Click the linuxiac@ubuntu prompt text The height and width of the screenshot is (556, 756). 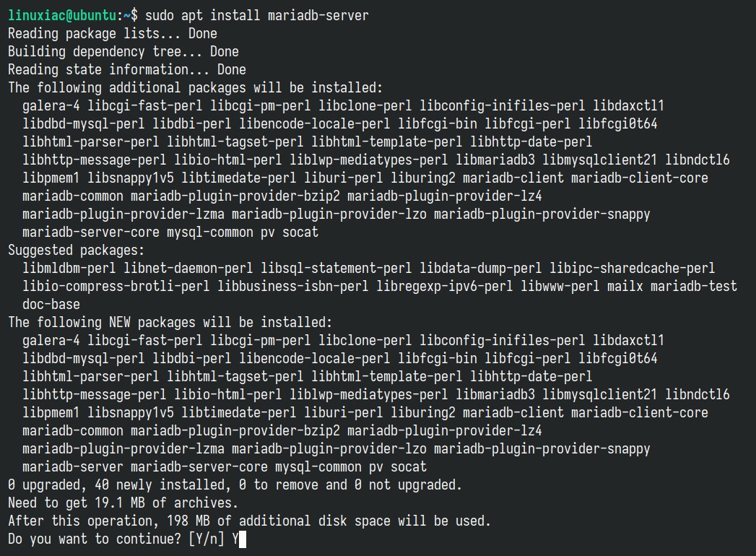[62, 15]
